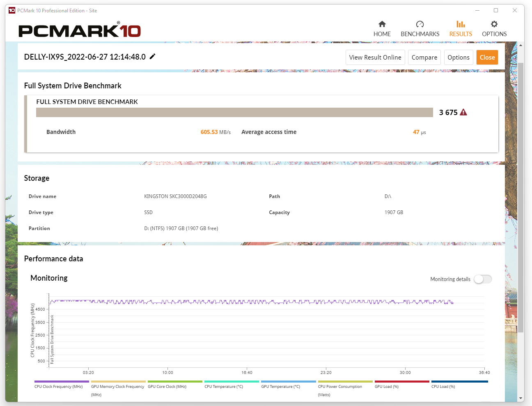Click the Storage section heading
532x406 pixels.
(37, 178)
